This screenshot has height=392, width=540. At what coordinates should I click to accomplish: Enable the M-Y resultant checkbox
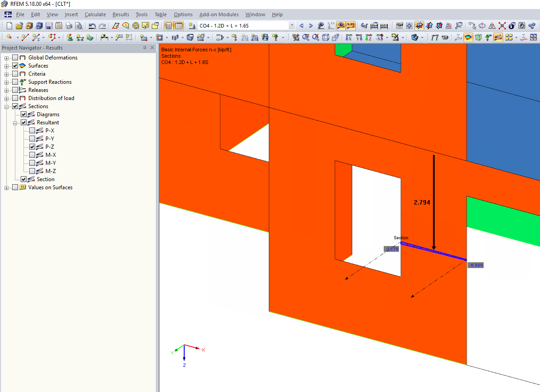point(32,163)
